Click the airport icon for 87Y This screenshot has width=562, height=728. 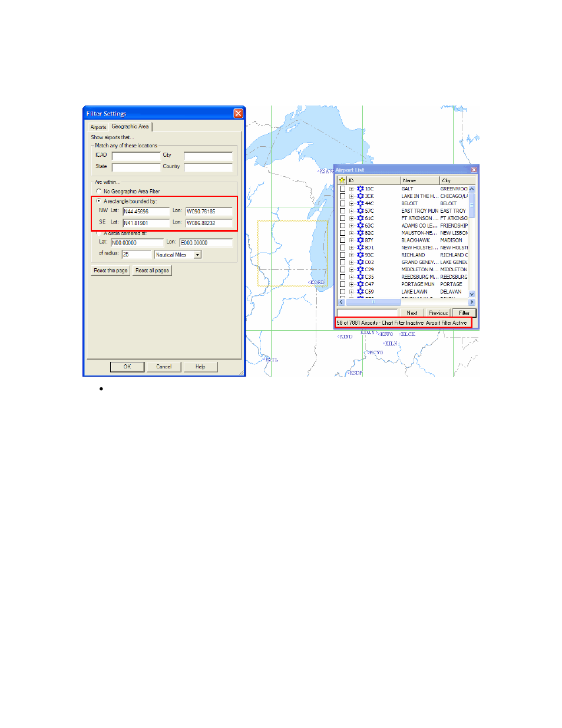point(361,241)
